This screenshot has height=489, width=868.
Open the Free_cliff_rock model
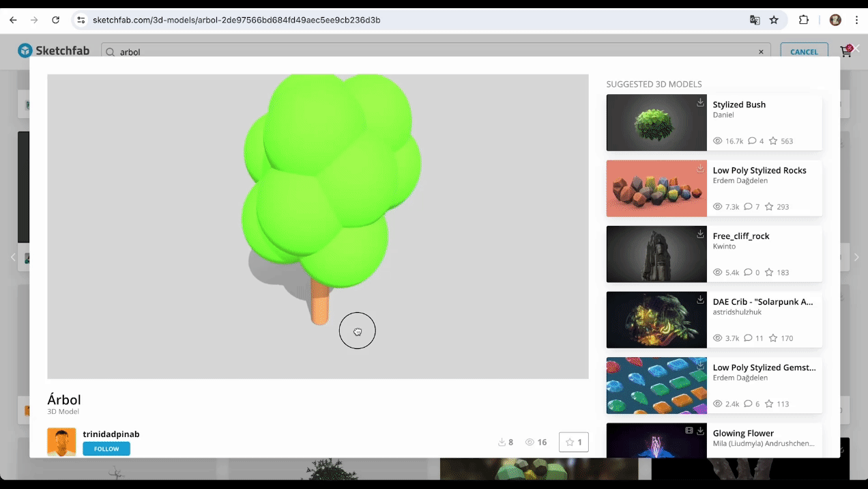pos(740,236)
